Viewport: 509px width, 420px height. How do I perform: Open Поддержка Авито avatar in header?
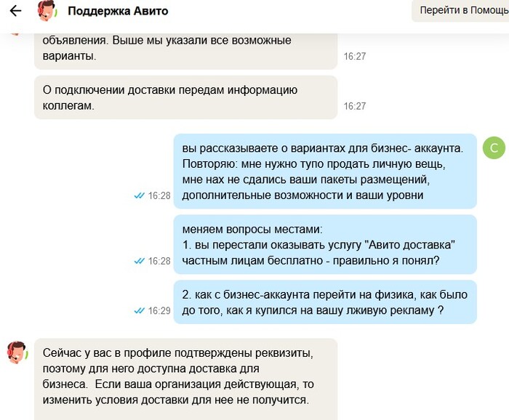47,11
